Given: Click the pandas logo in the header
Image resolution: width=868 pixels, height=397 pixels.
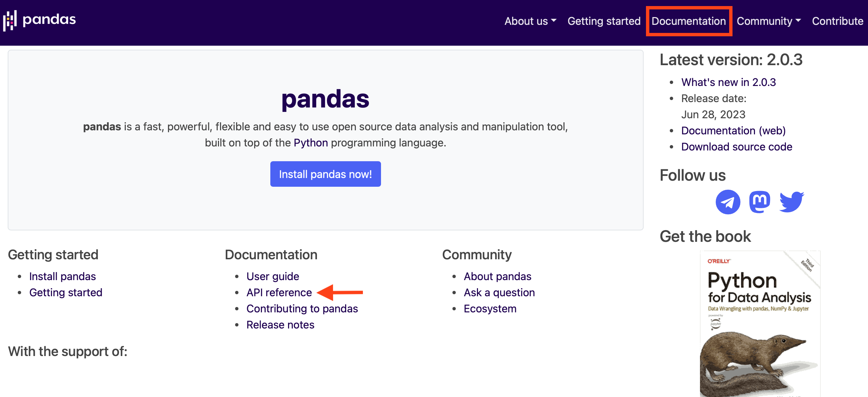Looking at the screenshot, I should pos(40,20).
